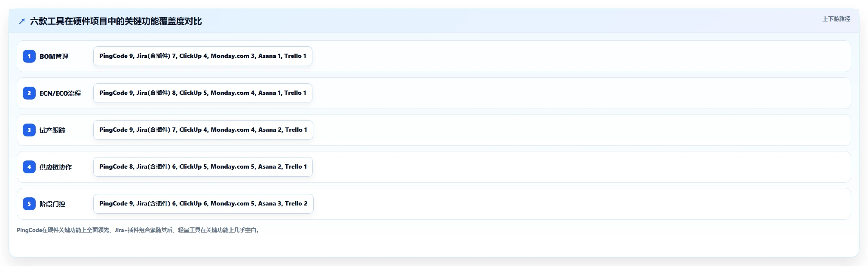Click the number 4 badge for 供应链协作
Viewport: 868px width, 266px height.
[29, 167]
